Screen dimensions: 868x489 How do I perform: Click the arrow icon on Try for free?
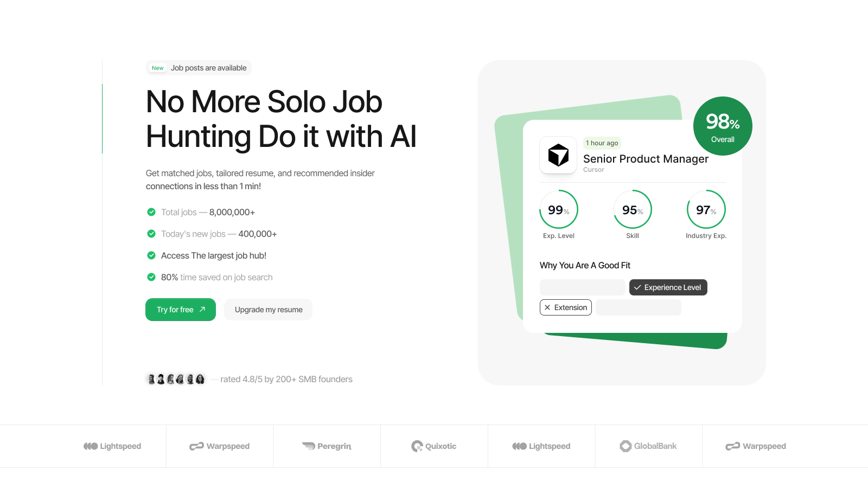coord(202,310)
